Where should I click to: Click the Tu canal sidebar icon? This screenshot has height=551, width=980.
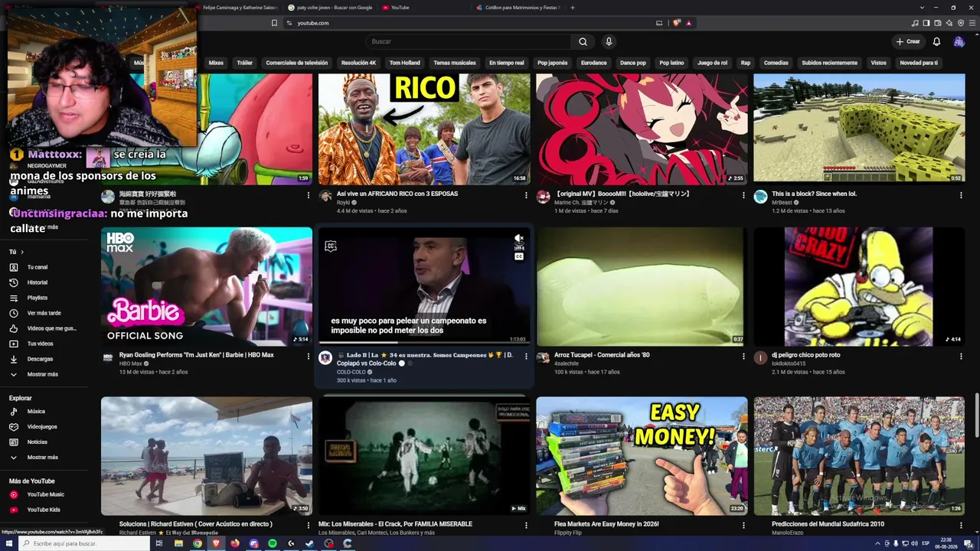coord(14,267)
